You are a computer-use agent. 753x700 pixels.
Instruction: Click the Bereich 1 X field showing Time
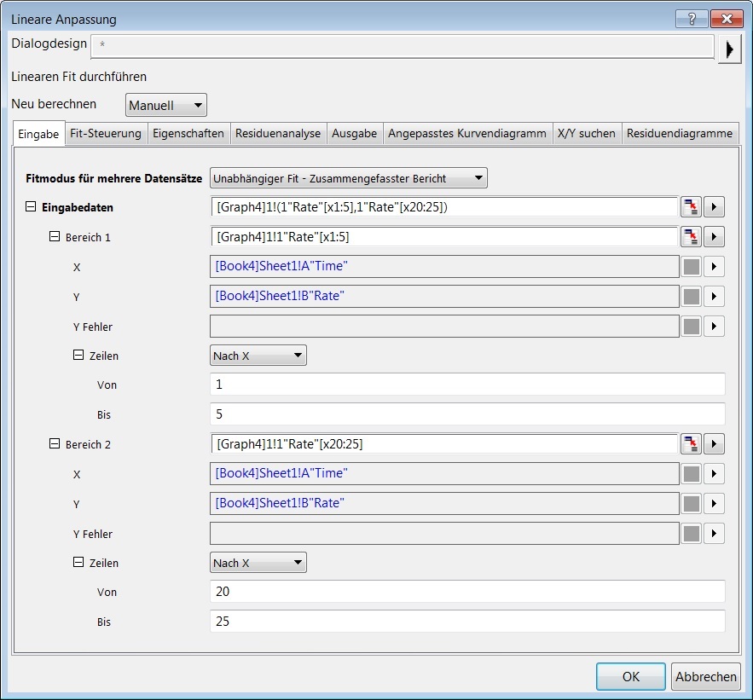pos(444,267)
